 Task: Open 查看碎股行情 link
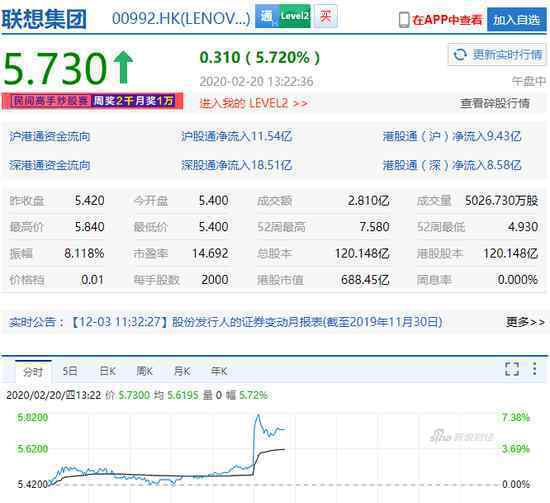click(495, 103)
